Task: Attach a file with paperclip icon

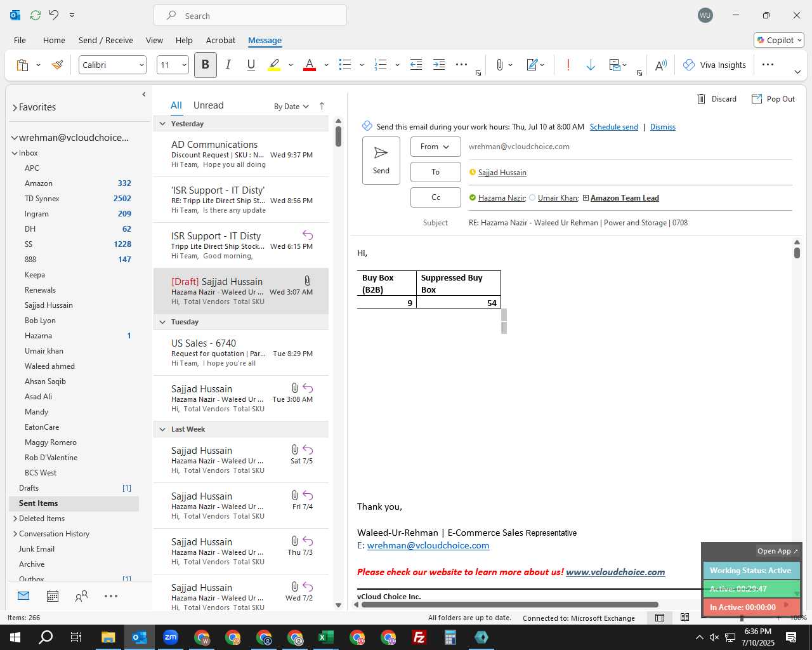Action: click(500, 65)
